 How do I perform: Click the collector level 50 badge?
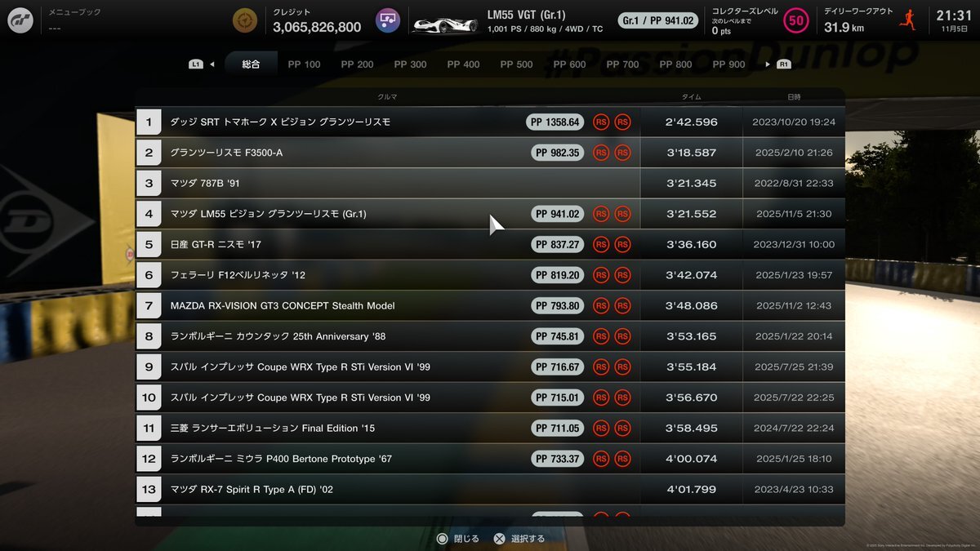point(796,20)
